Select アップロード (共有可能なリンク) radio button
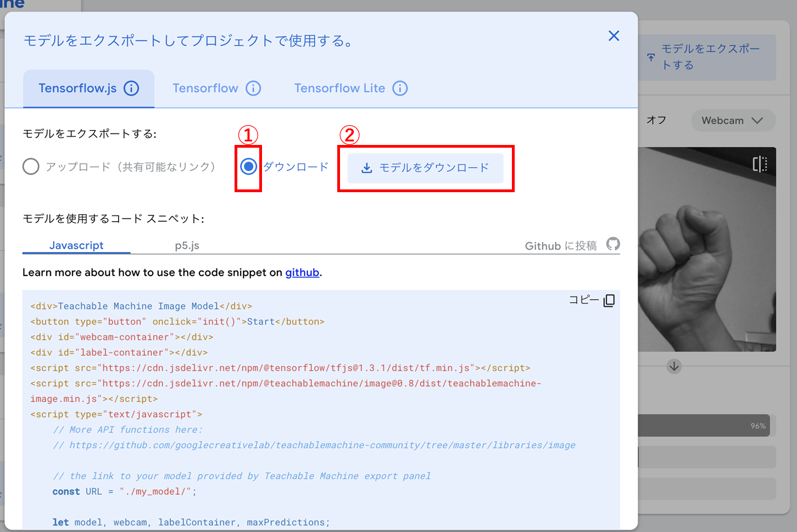This screenshot has width=797, height=532. click(31, 166)
